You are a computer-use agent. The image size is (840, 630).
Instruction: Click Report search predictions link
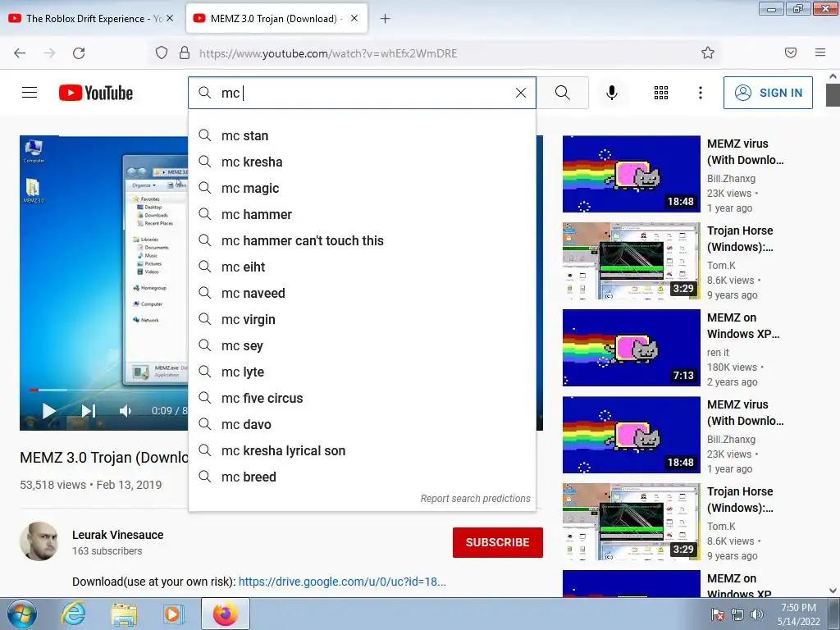[475, 498]
